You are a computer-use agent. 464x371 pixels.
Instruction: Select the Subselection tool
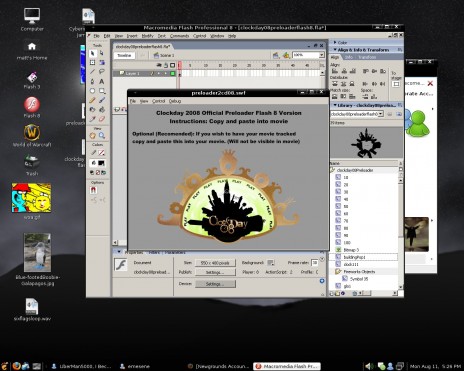102,53
